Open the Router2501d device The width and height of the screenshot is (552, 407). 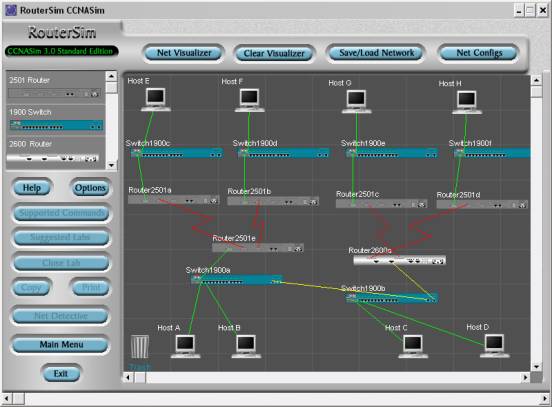tap(482, 205)
